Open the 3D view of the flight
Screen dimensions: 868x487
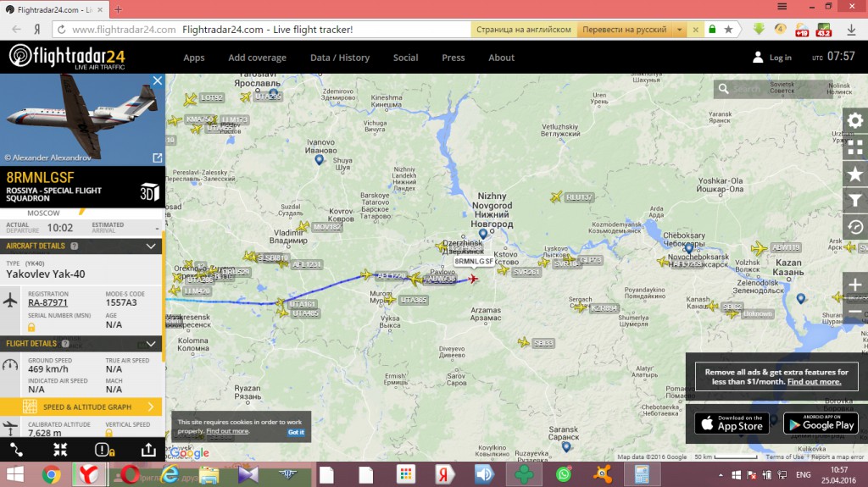(149, 192)
